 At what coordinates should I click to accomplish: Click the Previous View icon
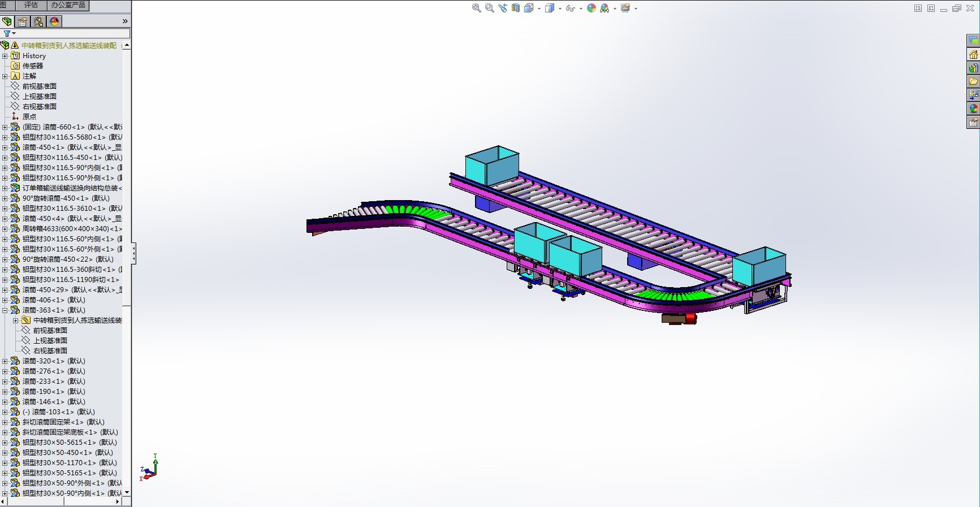503,8
